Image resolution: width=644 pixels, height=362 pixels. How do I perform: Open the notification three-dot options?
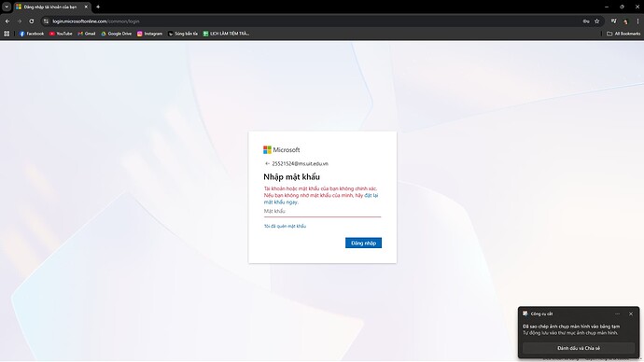(617, 314)
